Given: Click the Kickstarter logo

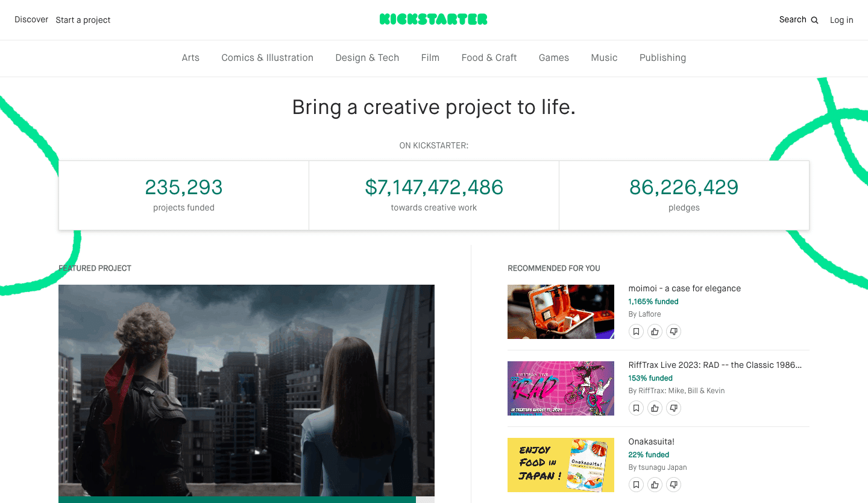Looking at the screenshot, I should [433, 19].
